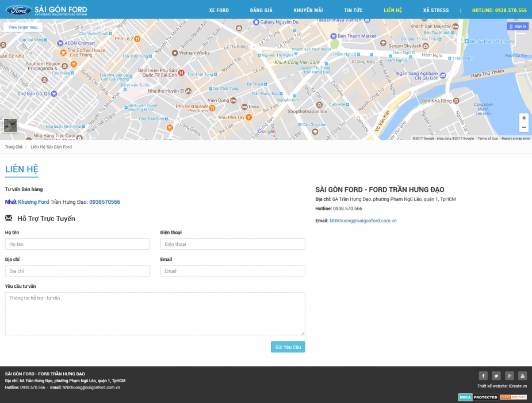
Task: Click Elios map marker
Action: pos(244,107)
